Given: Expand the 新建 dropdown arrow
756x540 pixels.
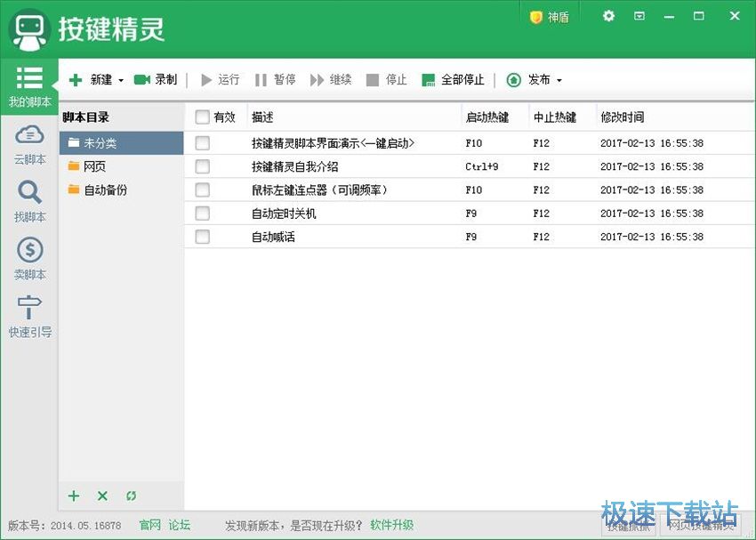Looking at the screenshot, I should coord(121,80).
